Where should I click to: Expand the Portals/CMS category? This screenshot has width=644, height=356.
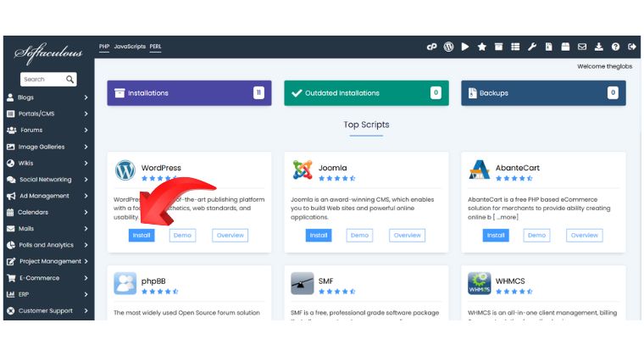47,114
